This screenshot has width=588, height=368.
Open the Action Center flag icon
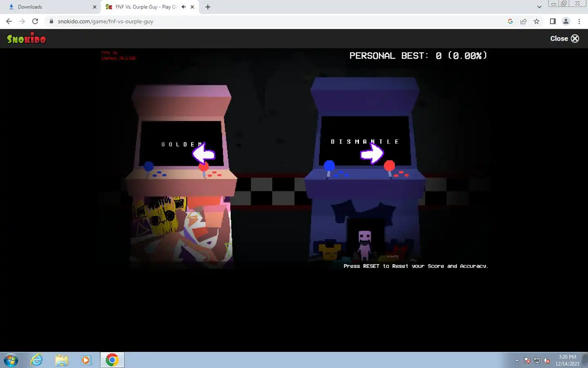coord(527,360)
